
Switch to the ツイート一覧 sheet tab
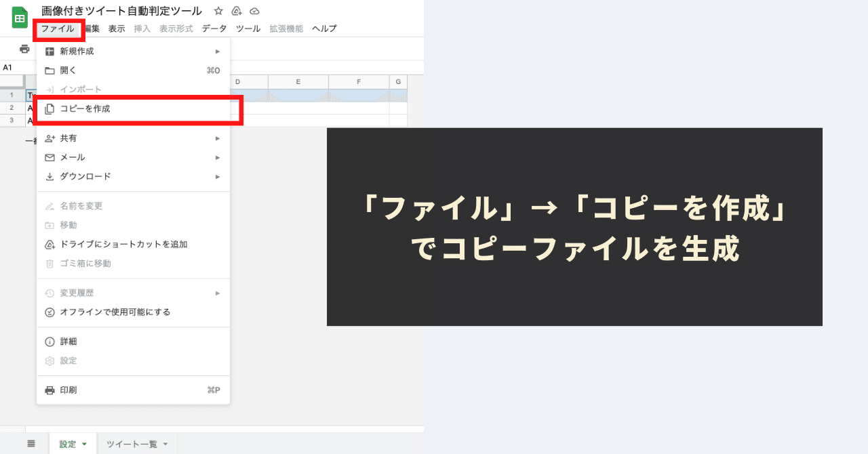[132, 444]
